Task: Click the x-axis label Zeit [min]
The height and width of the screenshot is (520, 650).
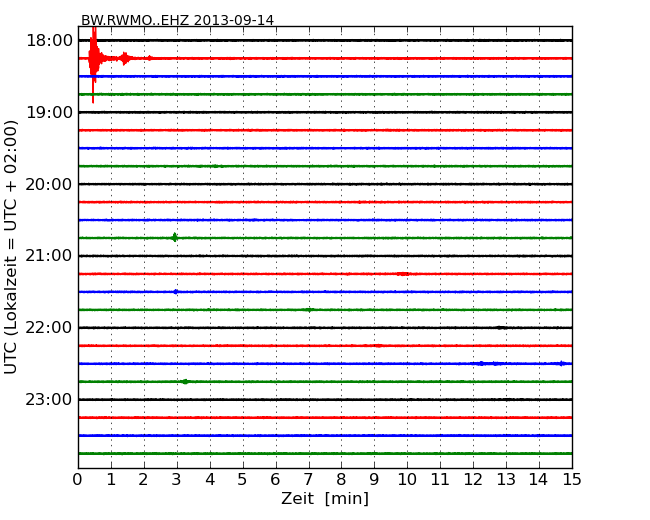Action: (325, 498)
